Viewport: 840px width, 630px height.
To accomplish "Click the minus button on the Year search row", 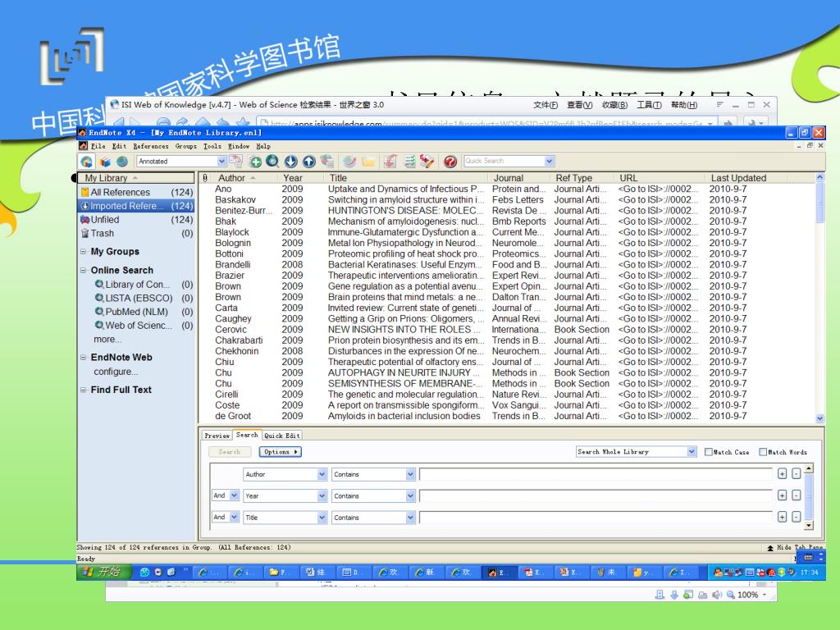I will (x=796, y=495).
